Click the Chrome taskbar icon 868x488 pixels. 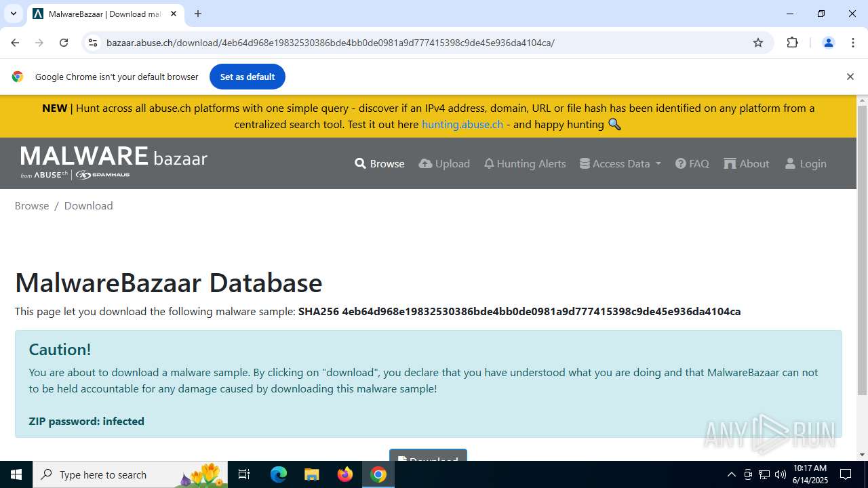point(378,474)
